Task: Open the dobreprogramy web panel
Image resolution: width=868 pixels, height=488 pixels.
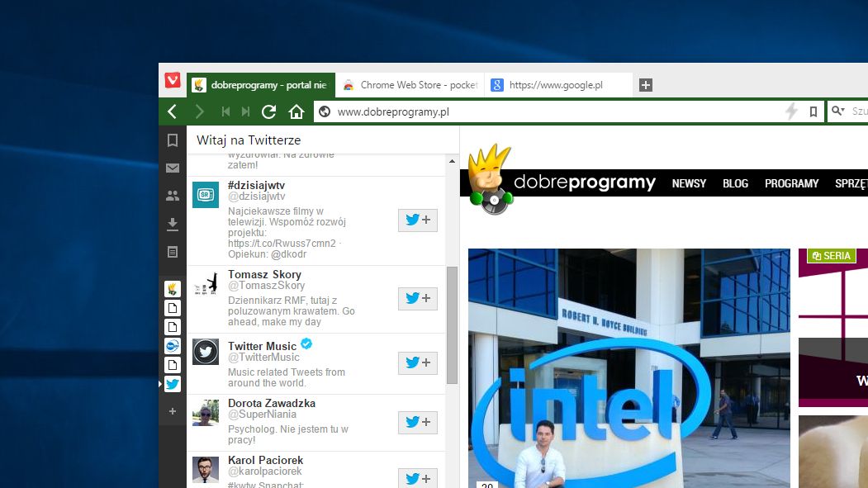Action: (173, 289)
